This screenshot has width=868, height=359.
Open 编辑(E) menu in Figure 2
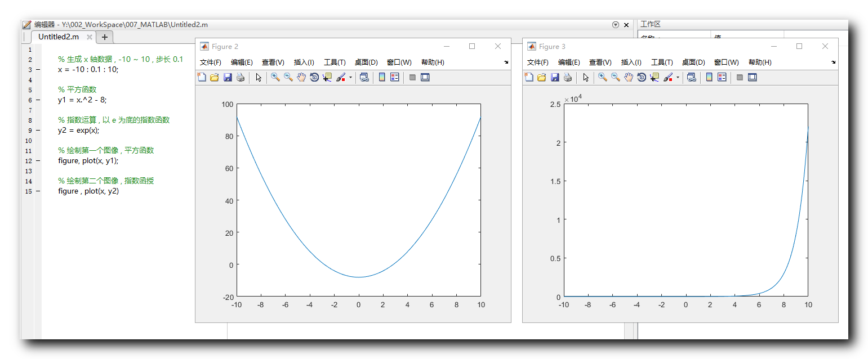pos(242,62)
